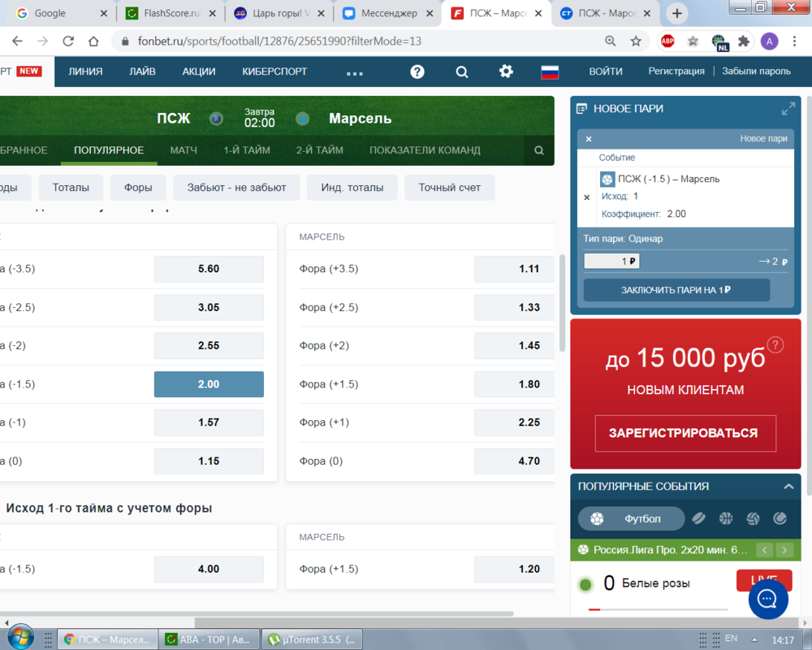
Task: Open the fonbet help question mark
Action: tap(417, 71)
